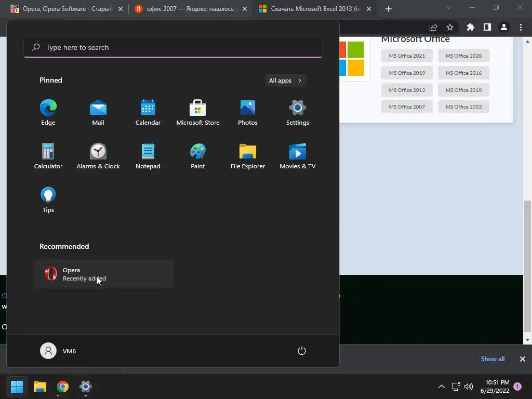Close the офис 2007 Яндекс tab
The height and width of the screenshot is (399, 532).
(x=245, y=9)
